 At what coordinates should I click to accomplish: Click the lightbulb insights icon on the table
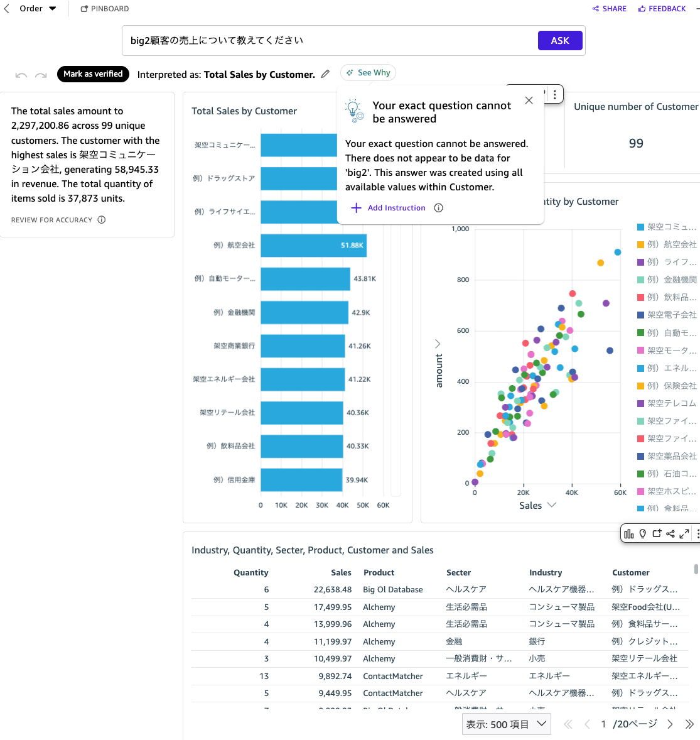(x=643, y=533)
